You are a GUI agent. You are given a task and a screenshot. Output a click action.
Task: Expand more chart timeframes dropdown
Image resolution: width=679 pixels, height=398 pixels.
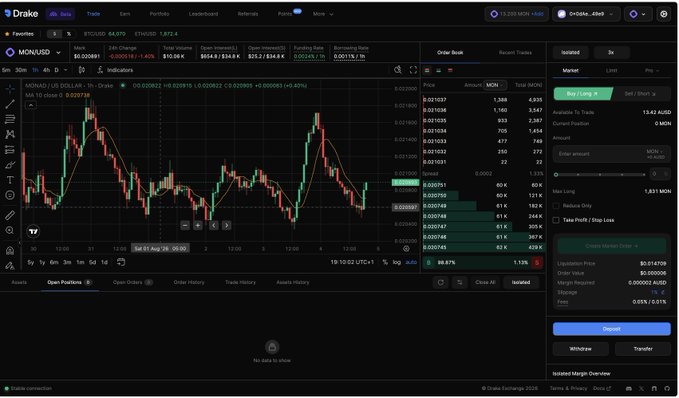[65, 70]
